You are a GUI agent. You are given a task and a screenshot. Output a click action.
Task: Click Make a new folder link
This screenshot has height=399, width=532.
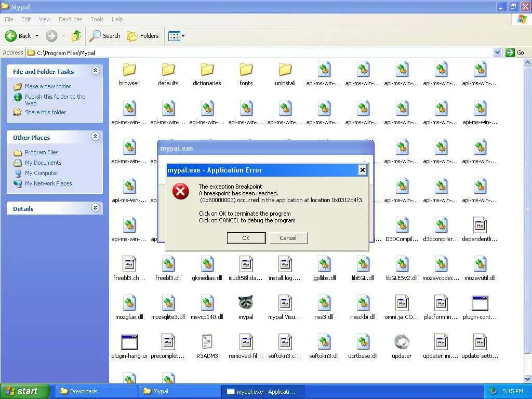[48, 86]
